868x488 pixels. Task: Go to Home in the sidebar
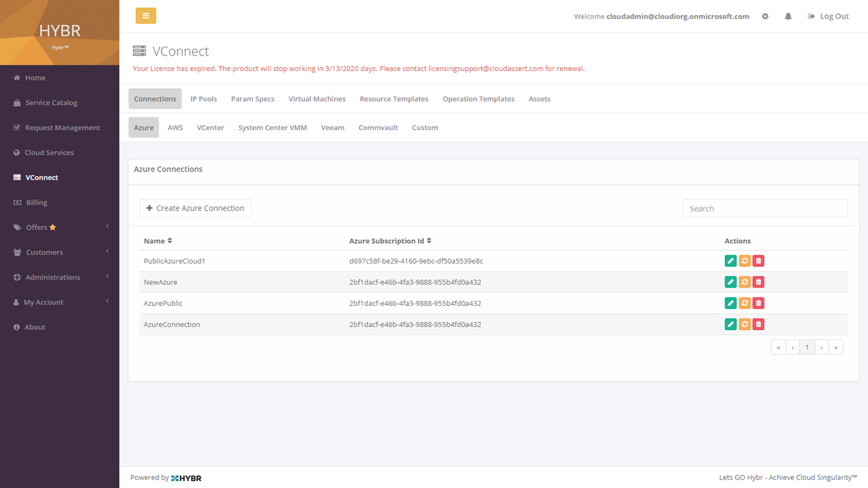pos(60,78)
